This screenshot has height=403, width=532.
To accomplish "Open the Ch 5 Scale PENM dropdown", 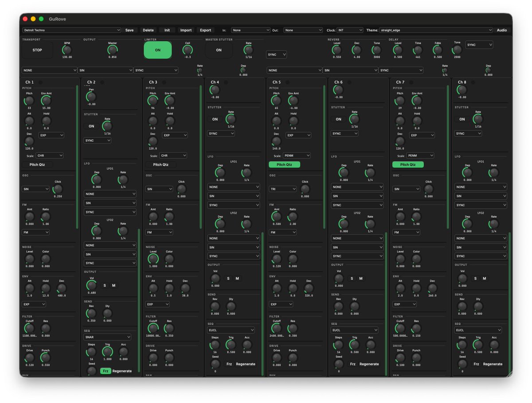I will [x=297, y=156].
